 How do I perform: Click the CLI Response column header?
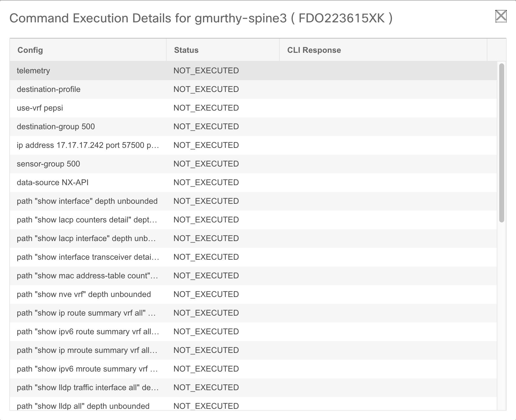314,50
